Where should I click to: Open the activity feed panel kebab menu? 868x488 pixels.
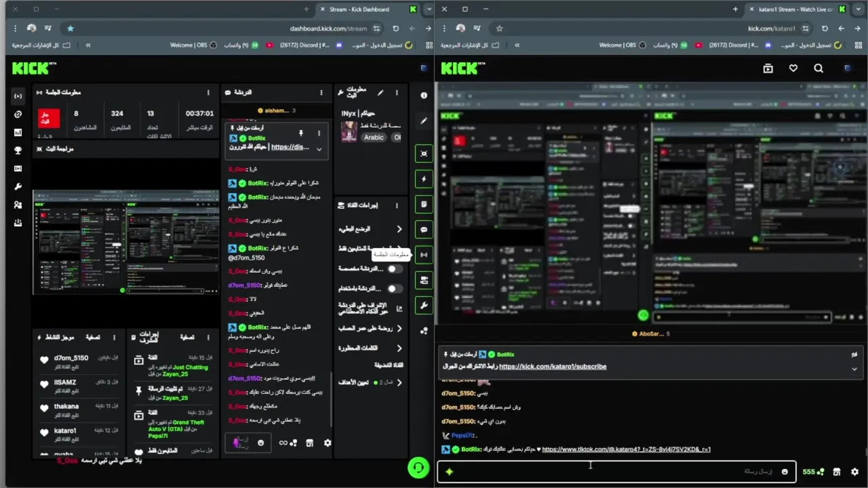tap(114, 338)
